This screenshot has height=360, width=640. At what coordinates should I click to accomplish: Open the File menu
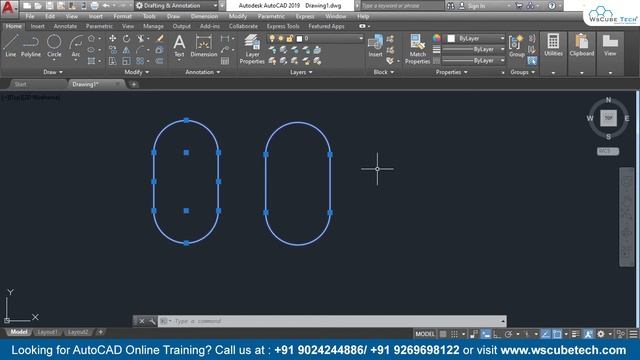click(x=30, y=16)
